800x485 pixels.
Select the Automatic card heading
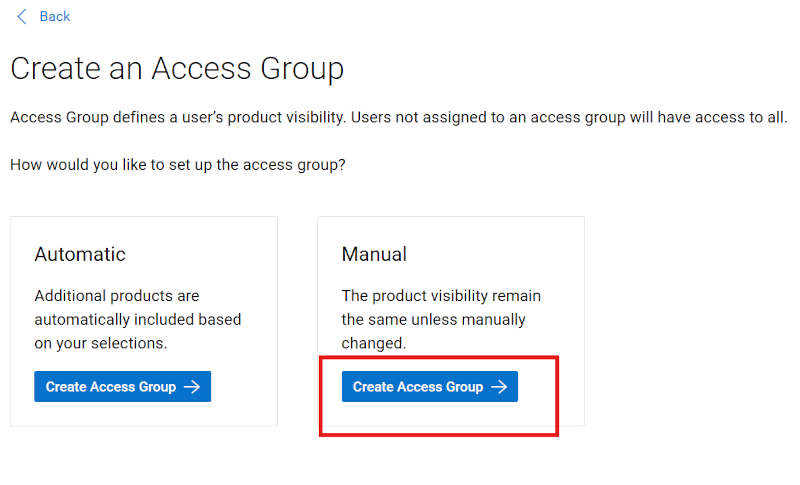pos(80,254)
